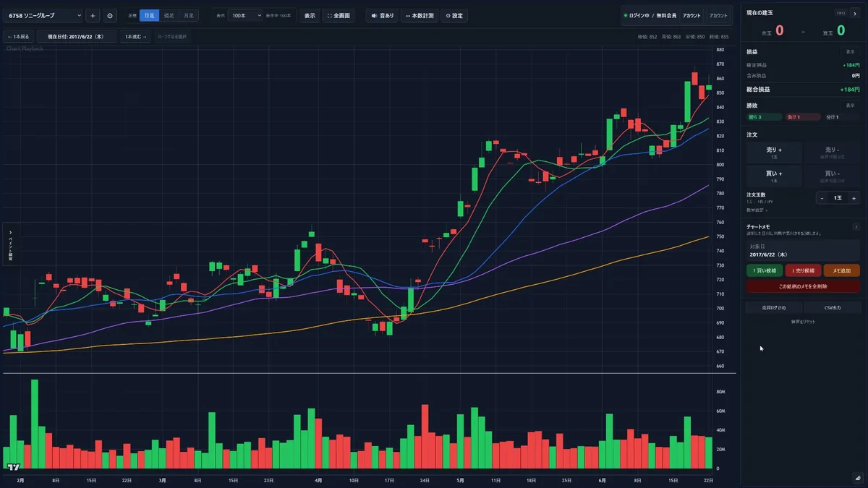Toggle the 音あり sound setting
This screenshot has height=488, width=868.
tap(383, 15)
